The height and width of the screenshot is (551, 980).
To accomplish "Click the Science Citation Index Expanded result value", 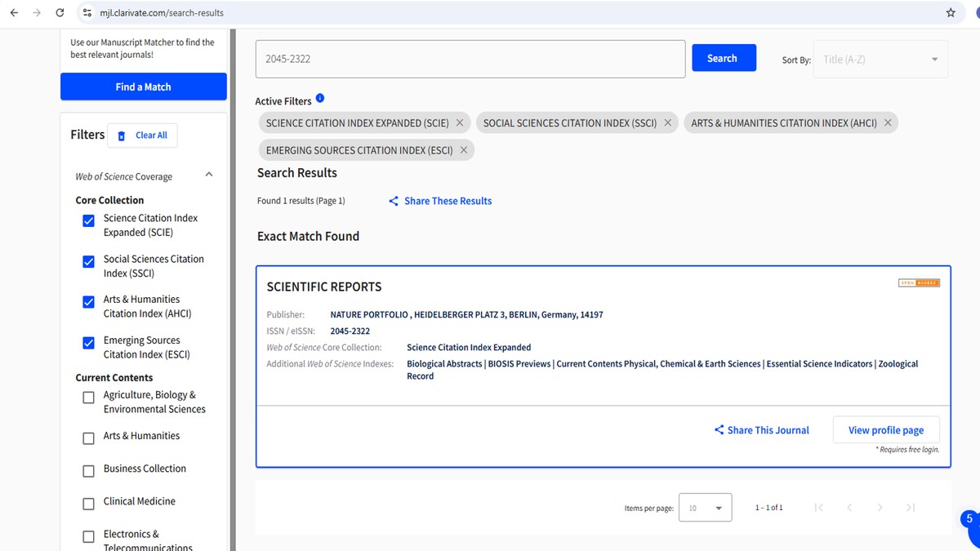I will pyautogui.click(x=469, y=347).
